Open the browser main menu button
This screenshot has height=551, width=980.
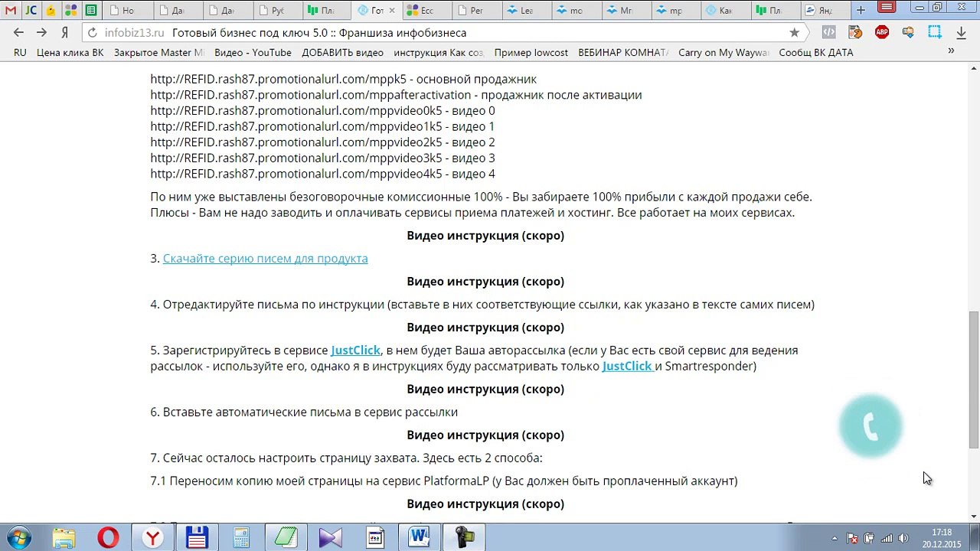(x=887, y=7)
